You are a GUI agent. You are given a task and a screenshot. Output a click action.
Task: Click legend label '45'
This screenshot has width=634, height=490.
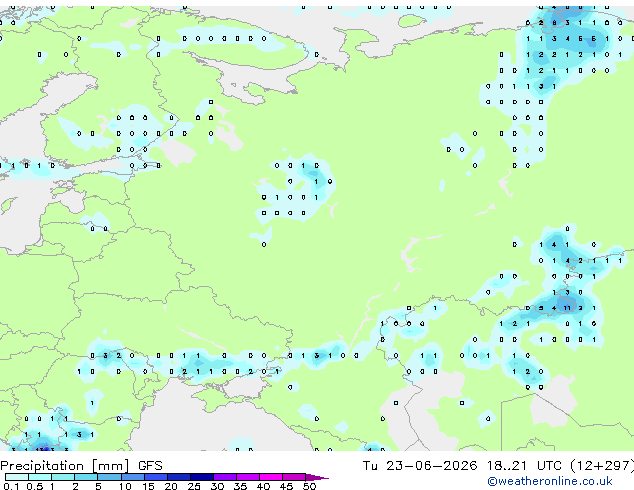[286, 486]
